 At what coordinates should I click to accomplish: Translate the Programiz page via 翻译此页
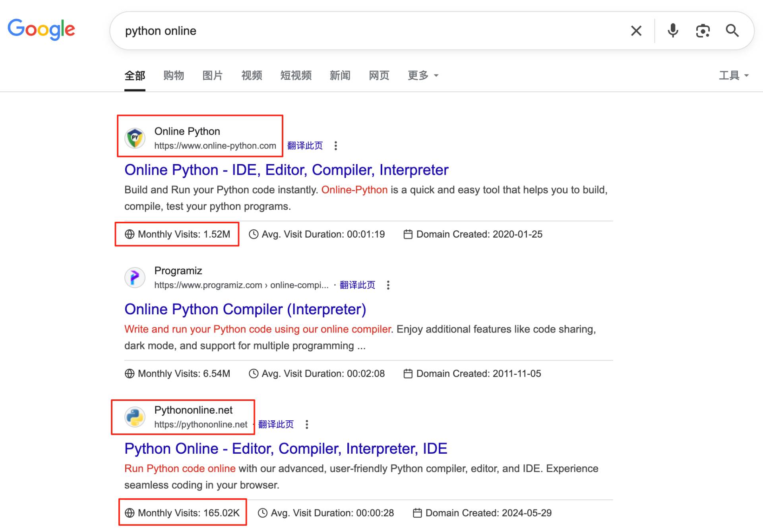click(357, 285)
